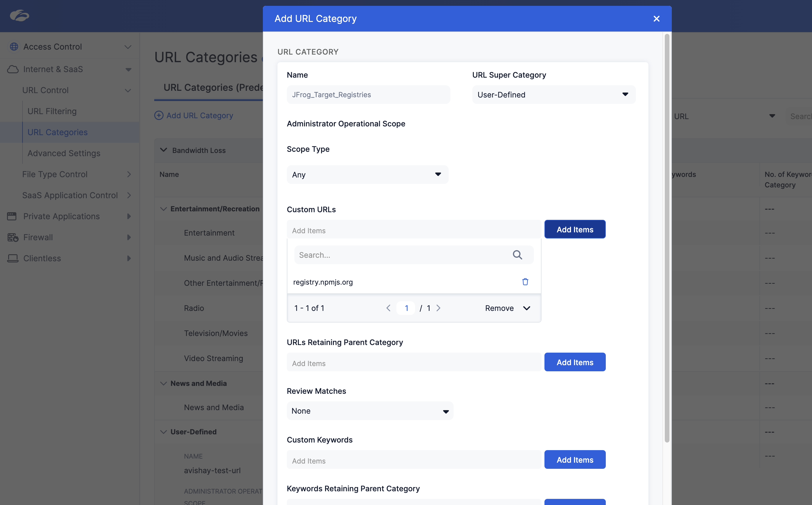Click the Video Streaming category row
The width and height of the screenshot is (812, 505).
[214, 358]
